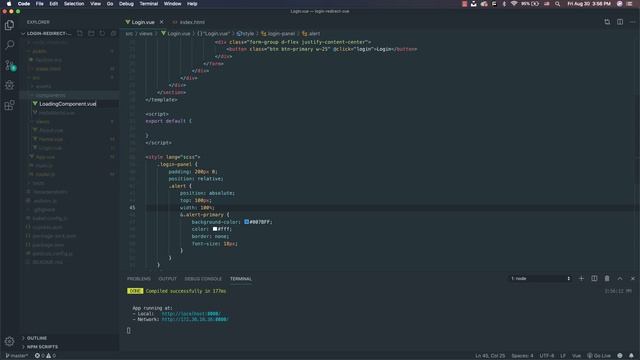Open the Search view in activity bar
640x360 pixels.
[9, 45]
